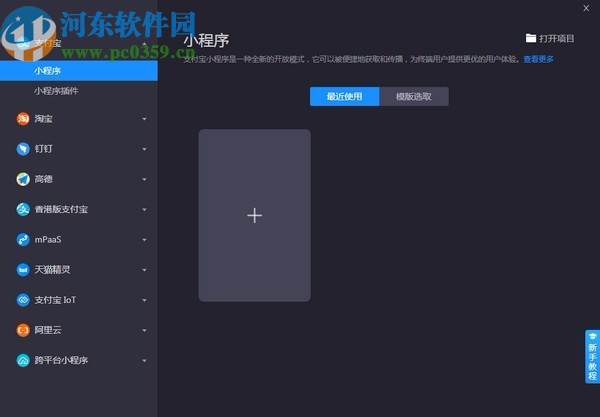Choose the 香港版支付宝 label in sidebar
The width and height of the screenshot is (600, 417).
click(x=61, y=209)
